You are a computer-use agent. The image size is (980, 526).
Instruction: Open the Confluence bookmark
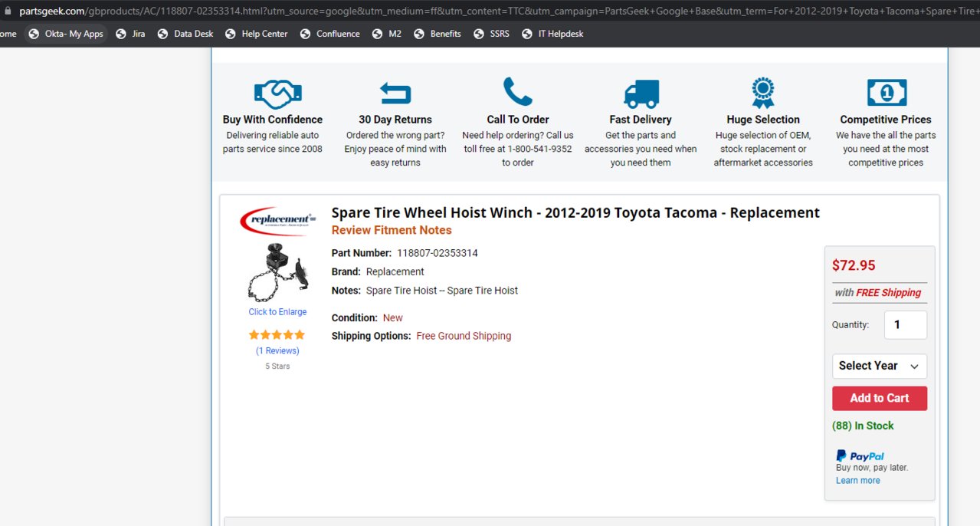tap(329, 34)
